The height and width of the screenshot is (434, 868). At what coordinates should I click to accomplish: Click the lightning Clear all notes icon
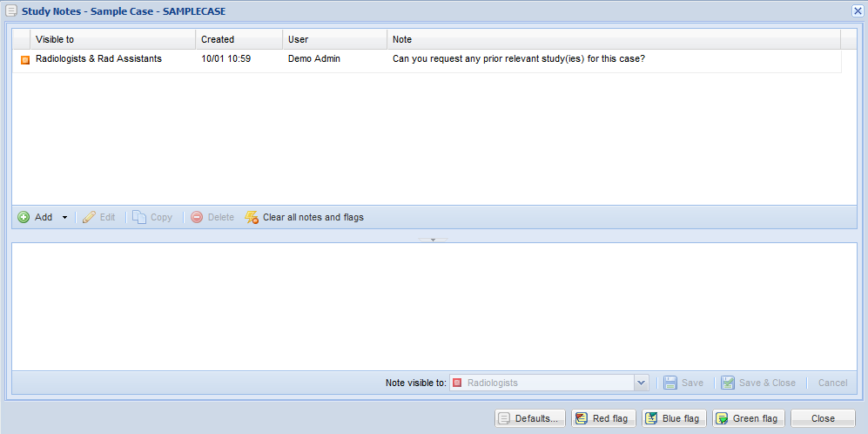[252, 217]
